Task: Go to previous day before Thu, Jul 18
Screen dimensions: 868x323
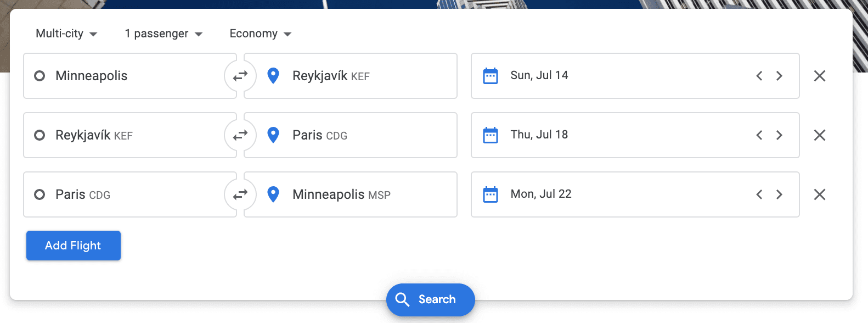Action: pos(759,135)
